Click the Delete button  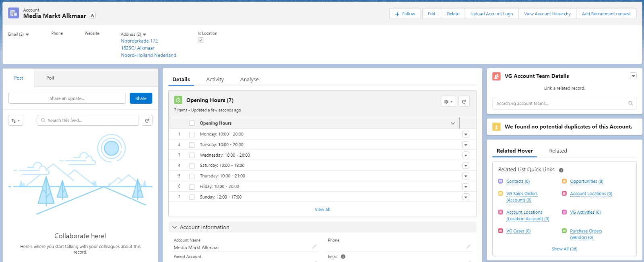pyautogui.click(x=453, y=14)
